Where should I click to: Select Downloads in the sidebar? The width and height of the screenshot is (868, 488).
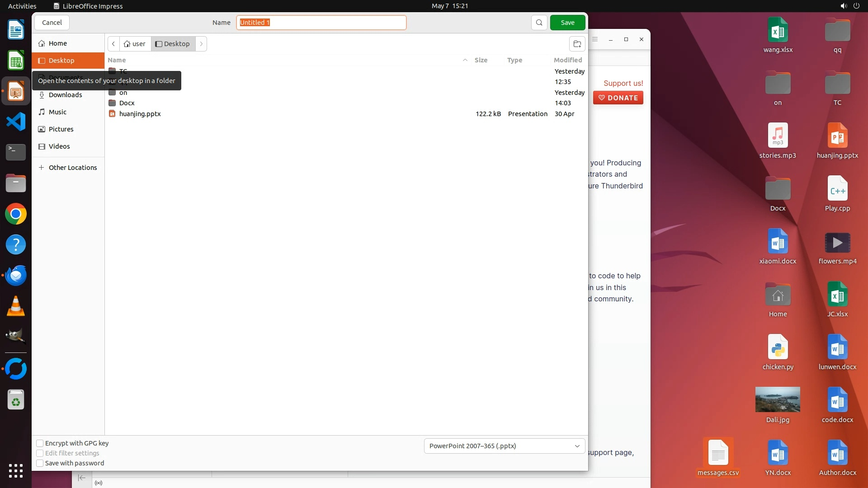(65, 95)
